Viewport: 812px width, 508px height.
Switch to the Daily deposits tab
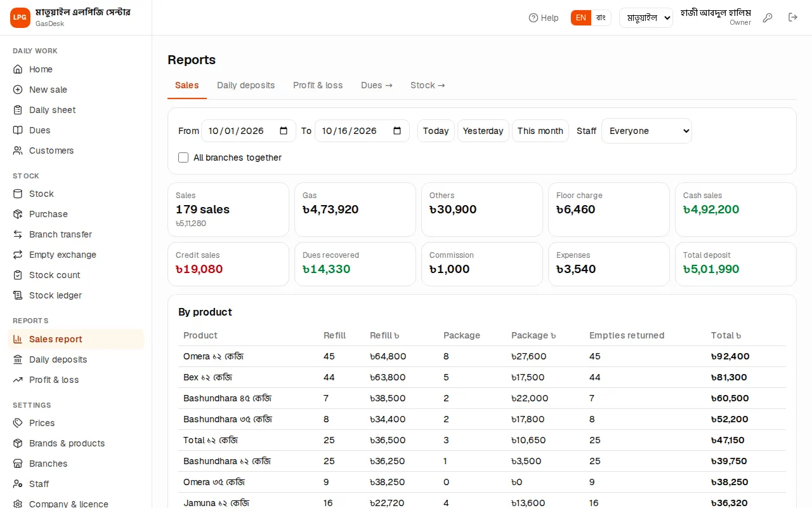click(x=246, y=85)
